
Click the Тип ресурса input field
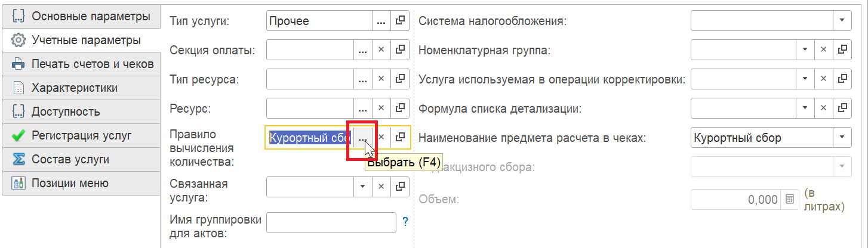point(310,79)
